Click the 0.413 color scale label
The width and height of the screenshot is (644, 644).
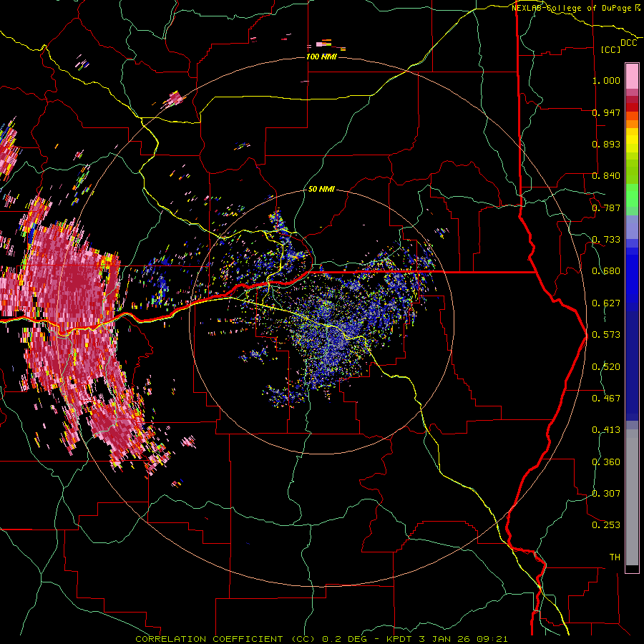(606, 430)
